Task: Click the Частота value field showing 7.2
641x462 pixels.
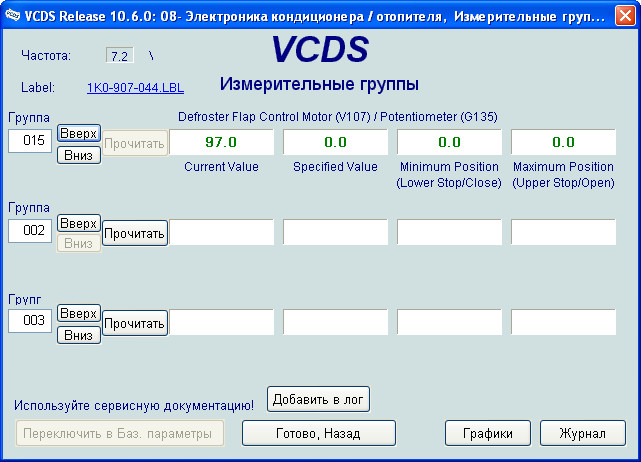Action: click(119, 55)
